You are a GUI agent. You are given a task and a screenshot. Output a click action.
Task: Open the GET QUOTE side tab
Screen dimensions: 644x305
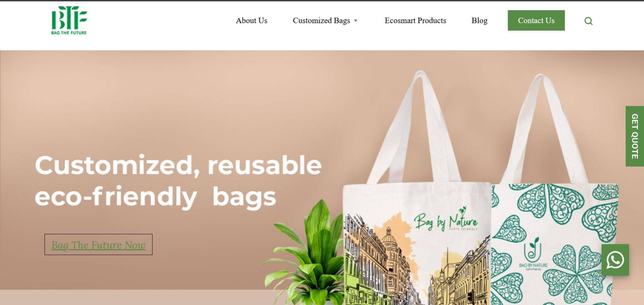point(634,136)
